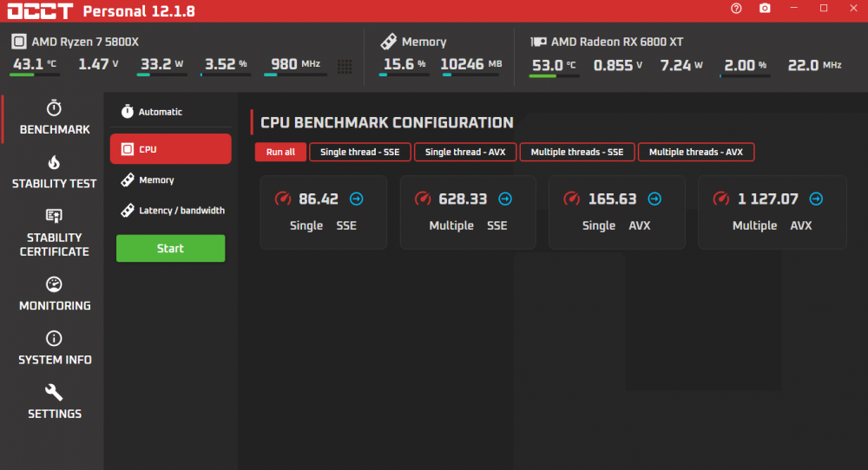Click the STABILITY TEST label in sidebar

click(54, 183)
